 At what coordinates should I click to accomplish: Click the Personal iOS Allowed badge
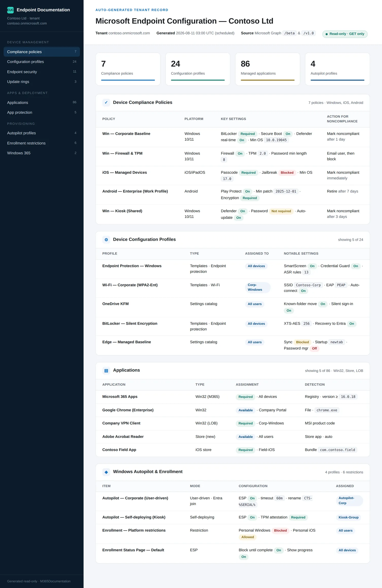248,537
